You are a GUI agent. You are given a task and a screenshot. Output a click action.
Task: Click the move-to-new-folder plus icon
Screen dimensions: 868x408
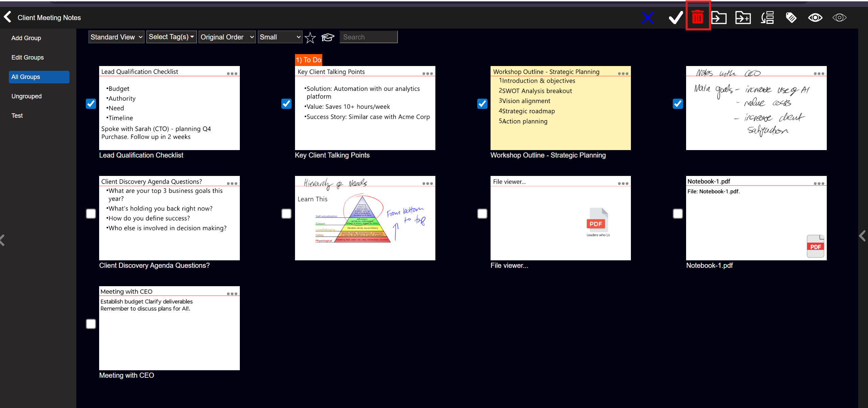[x=743, y=18]
